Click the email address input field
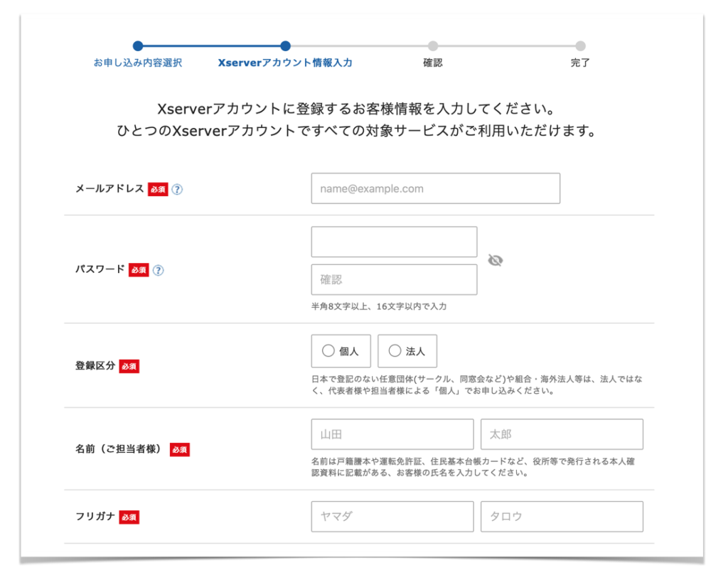Screen dimensions: 728x580 (x=436, y=188)
